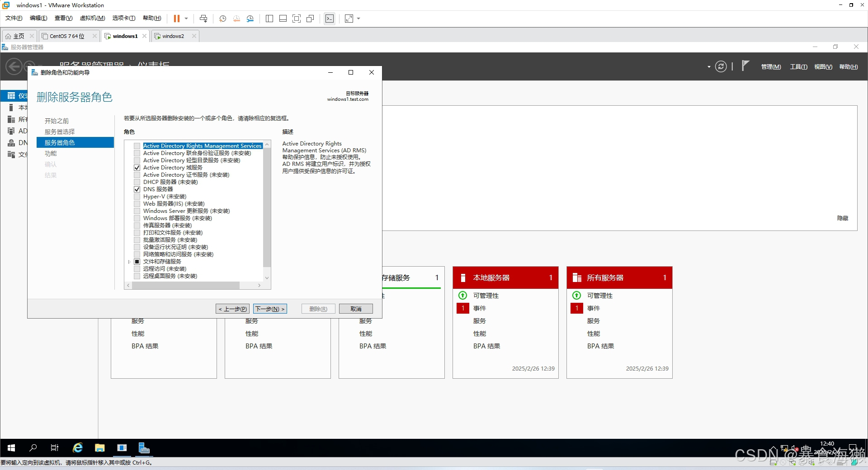This screenshot has height=470, width=868.
Task: Toggle the thumbnail bar layout icon
Action: (x=283, y=19)
